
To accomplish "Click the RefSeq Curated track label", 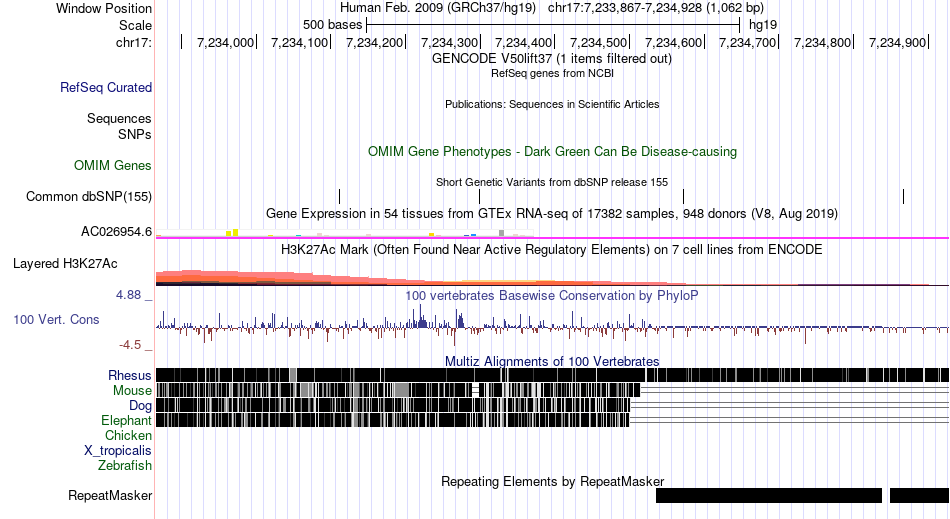I will (x=106, y=87).
